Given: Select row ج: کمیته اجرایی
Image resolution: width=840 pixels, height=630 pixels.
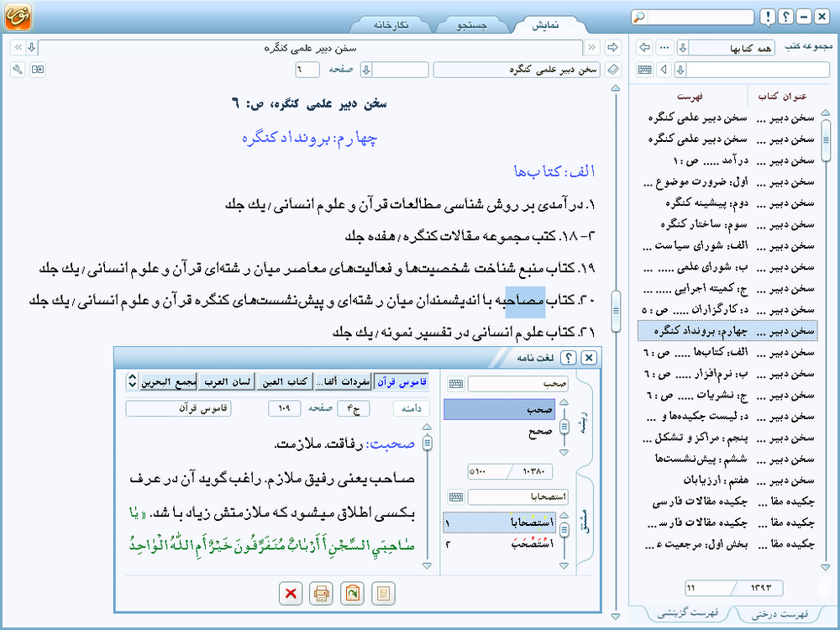Looking at the screenshot, I should (727, 289).
